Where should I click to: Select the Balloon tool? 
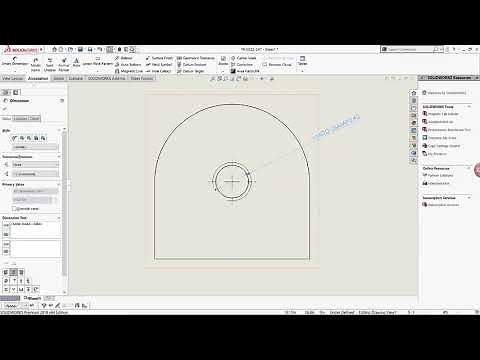[x=123, y=58]
